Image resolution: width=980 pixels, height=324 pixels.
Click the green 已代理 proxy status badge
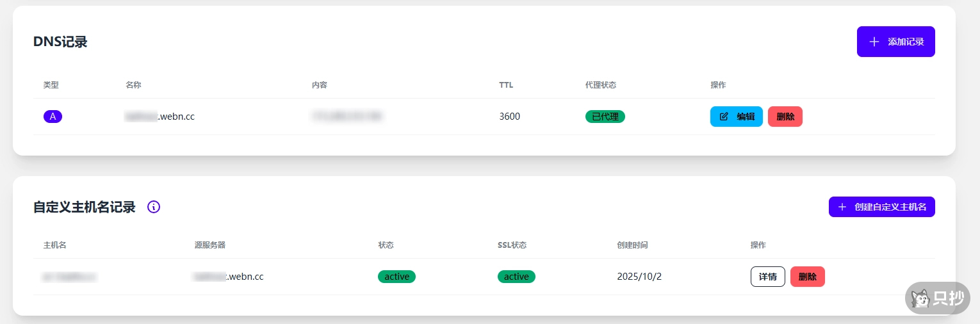605,117
